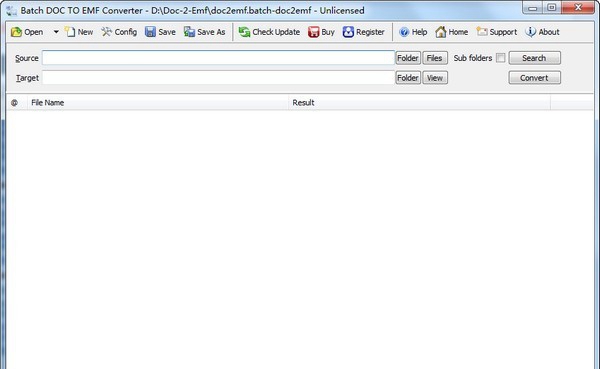Open Help from the toolbar
This screenshot has width=600, height=369.
[413, 32]
